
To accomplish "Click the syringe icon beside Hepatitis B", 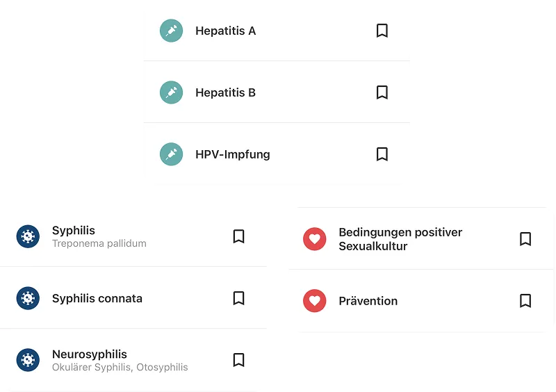I will (171, 92).
